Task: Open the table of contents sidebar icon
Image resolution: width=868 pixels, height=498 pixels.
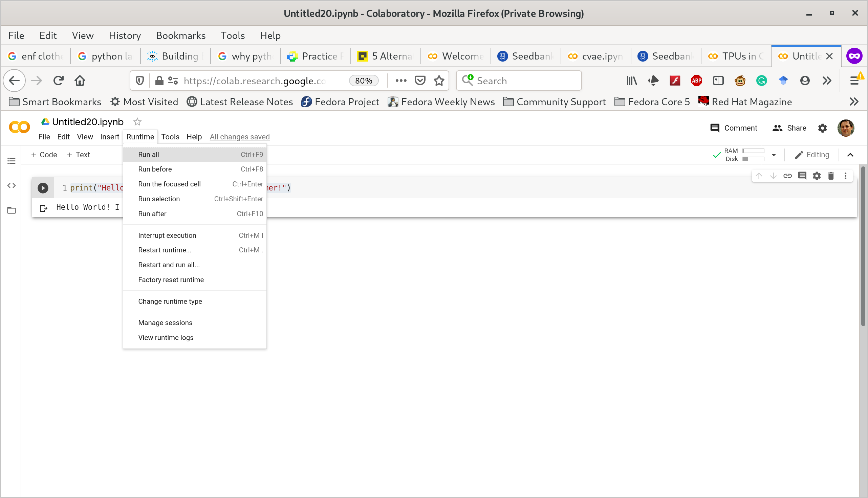Action: coord(11,161)
